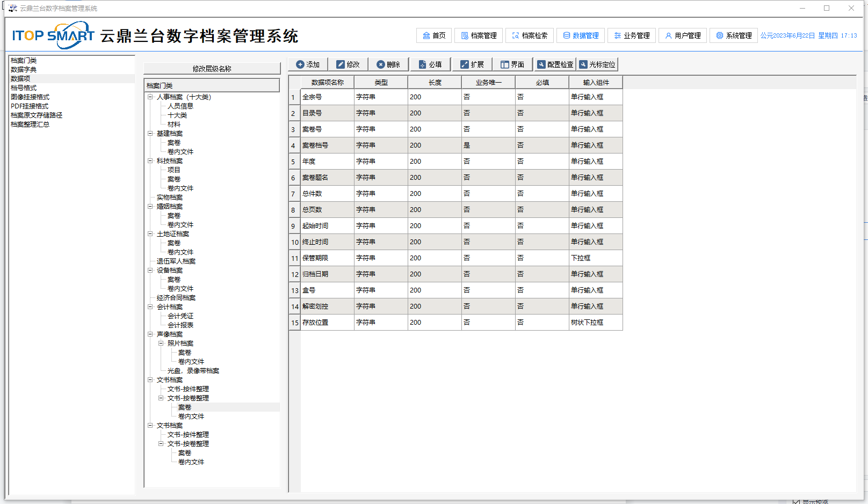Click the 光标定位 cursor locate icon
868x504 pixels.
tap(583, 64)
